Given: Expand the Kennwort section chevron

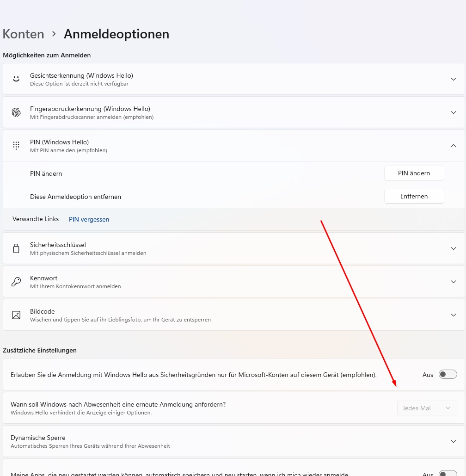Looking at the screenshot, I should [453, 282].
